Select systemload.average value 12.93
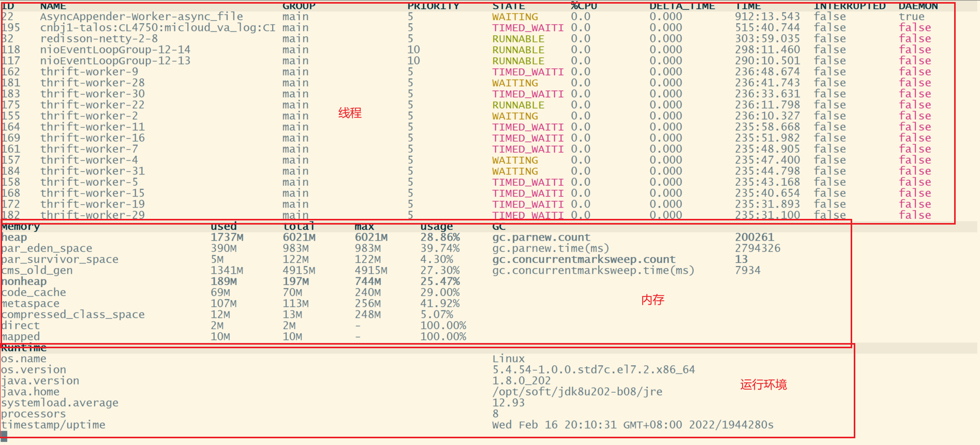Screen dimensions: 980x445 tap(509, 403)
